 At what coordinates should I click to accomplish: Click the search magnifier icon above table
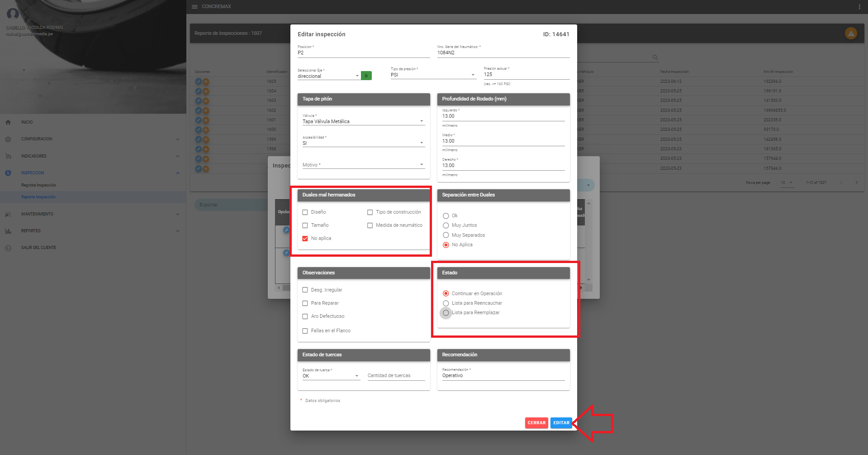point(655,57)
